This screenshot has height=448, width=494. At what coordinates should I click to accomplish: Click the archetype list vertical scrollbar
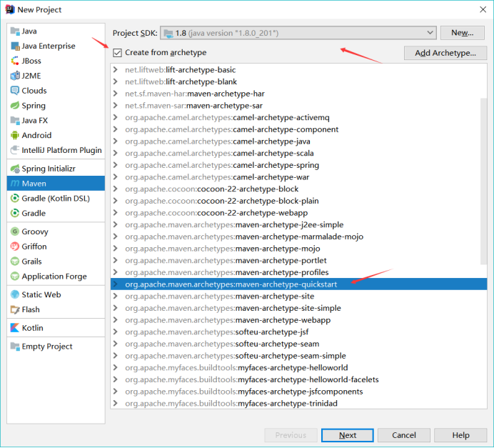(483, 181)
